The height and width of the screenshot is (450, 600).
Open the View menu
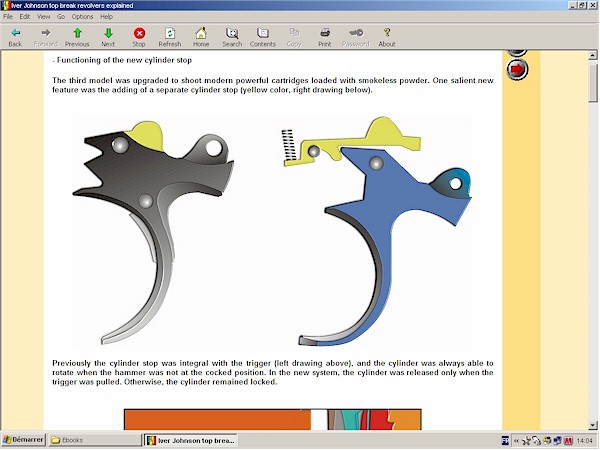click(43, 16)
